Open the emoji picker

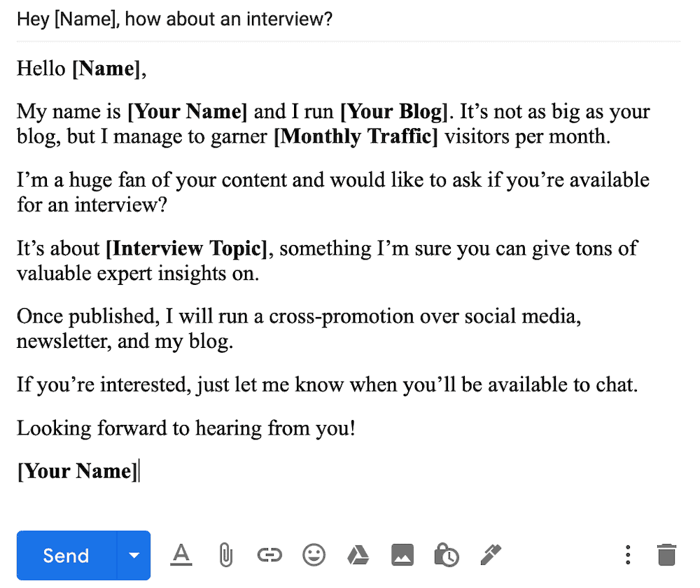[314, 555]
